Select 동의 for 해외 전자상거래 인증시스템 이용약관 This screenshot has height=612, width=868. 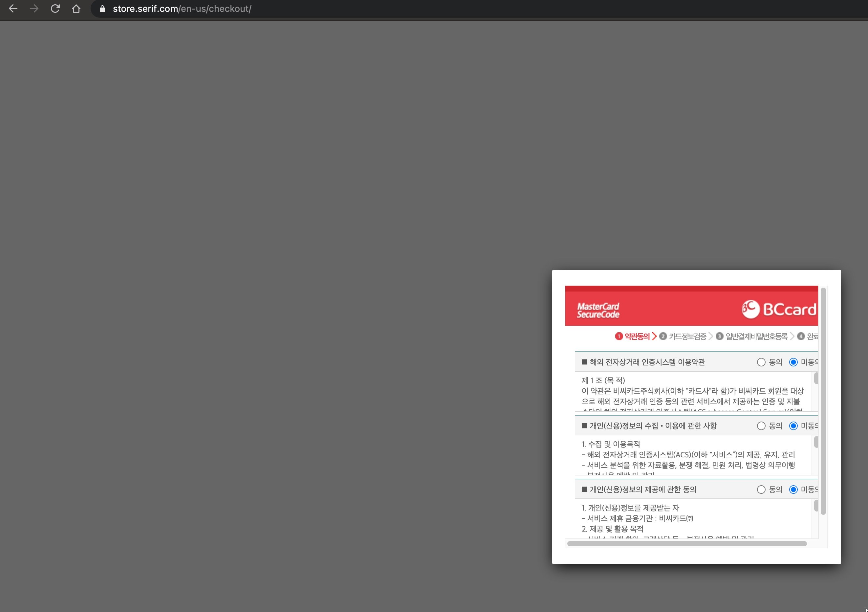point(761,362)
